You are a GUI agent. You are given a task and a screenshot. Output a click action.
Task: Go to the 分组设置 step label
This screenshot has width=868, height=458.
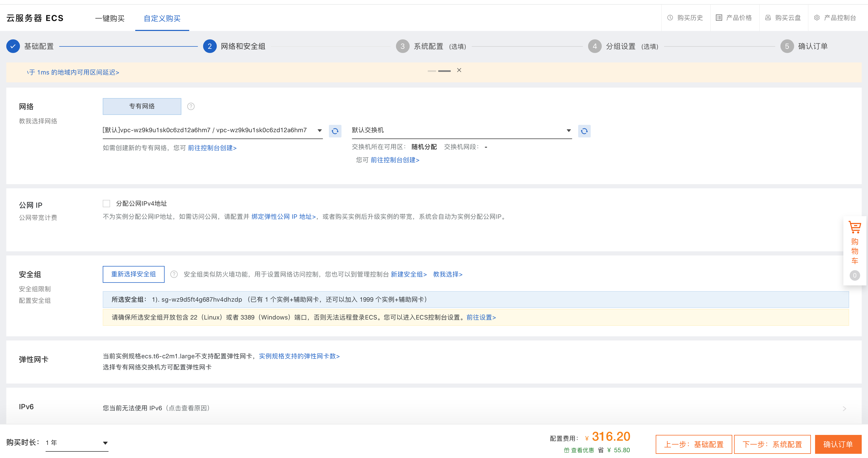pyautogui.click(x=621, y=46)
